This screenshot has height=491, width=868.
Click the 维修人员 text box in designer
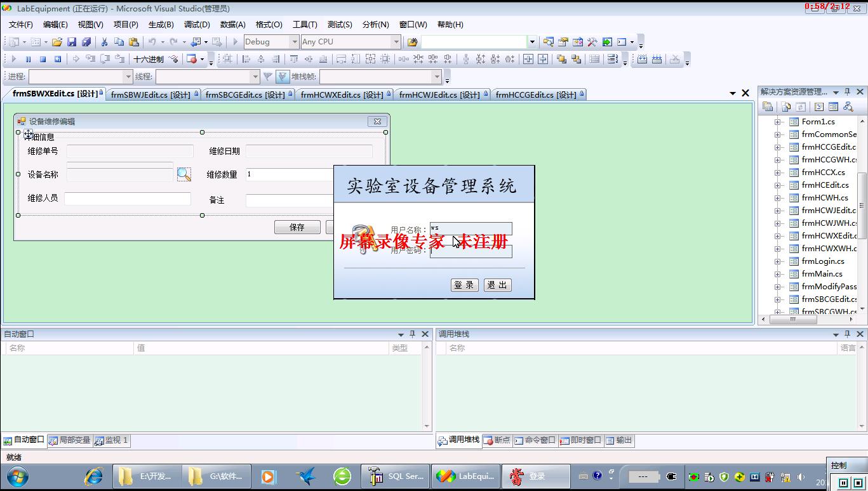(128, 199)
